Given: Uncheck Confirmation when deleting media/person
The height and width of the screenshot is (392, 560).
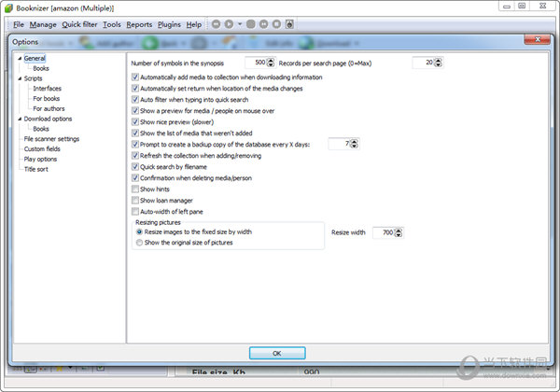Looking at the screenshot, I should coord(135,177).
